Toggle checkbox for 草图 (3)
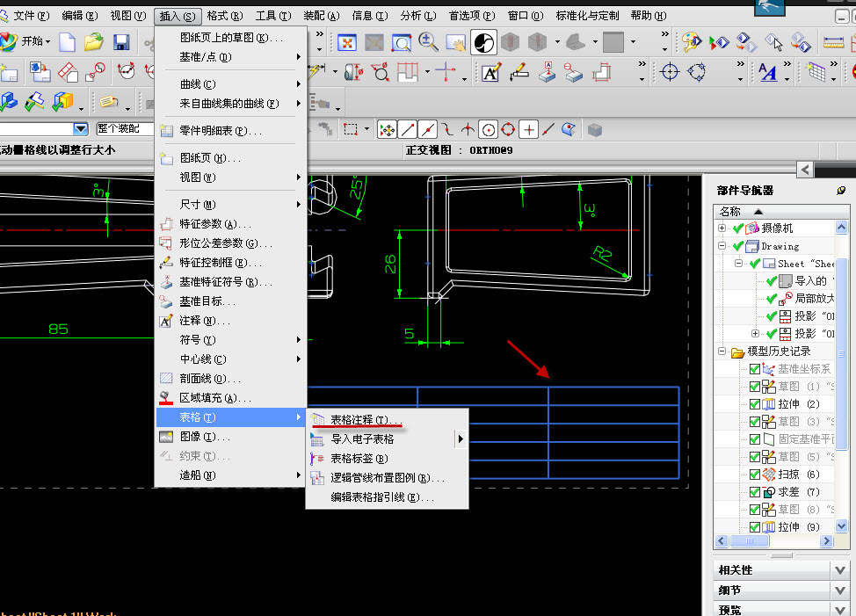Screen dimensions: 856x616 (755, 422)
